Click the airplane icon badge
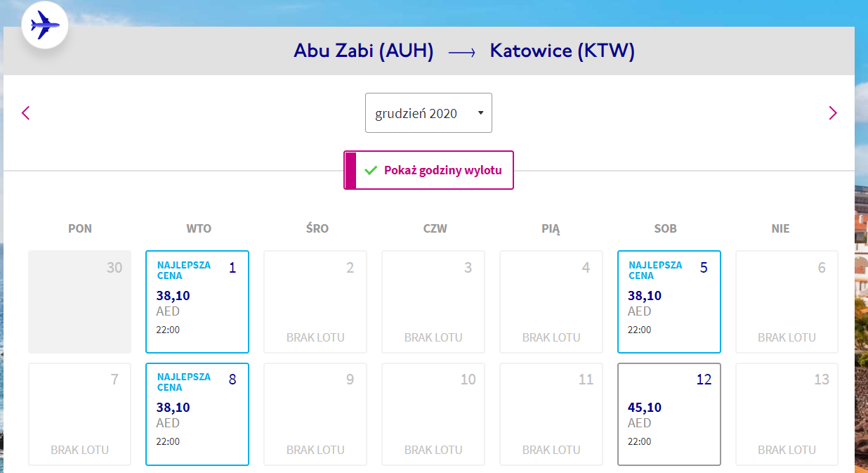Viewport: 868px width, 473px height. coord(44,26)
